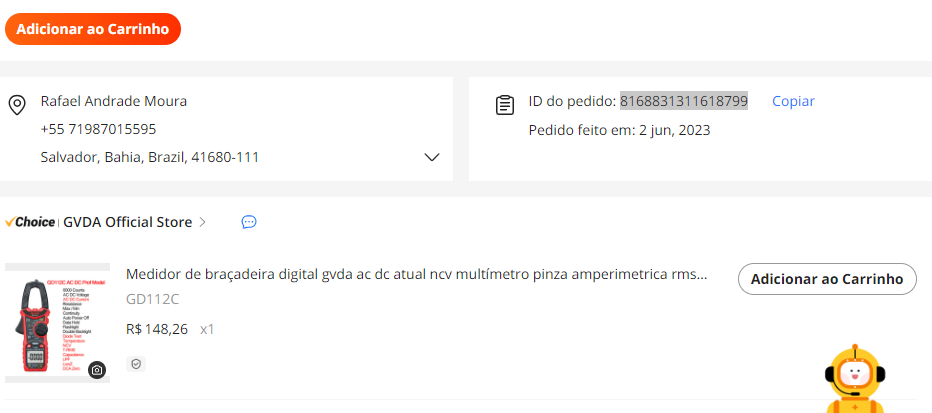Open seller chat message icon
This screenshot has height=413, width=932.
click(249, 222)
